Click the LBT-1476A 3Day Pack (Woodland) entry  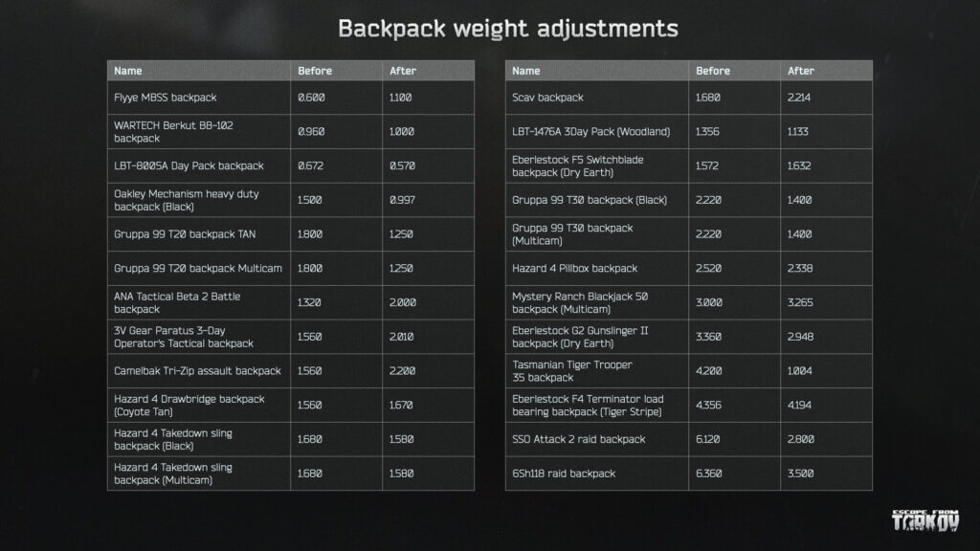pos(590,131)
